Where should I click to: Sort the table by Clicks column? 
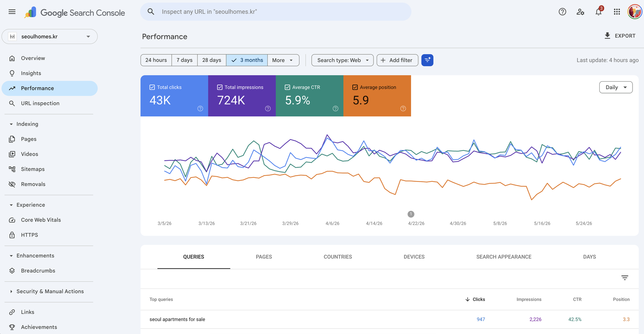(x=475, y=300)
